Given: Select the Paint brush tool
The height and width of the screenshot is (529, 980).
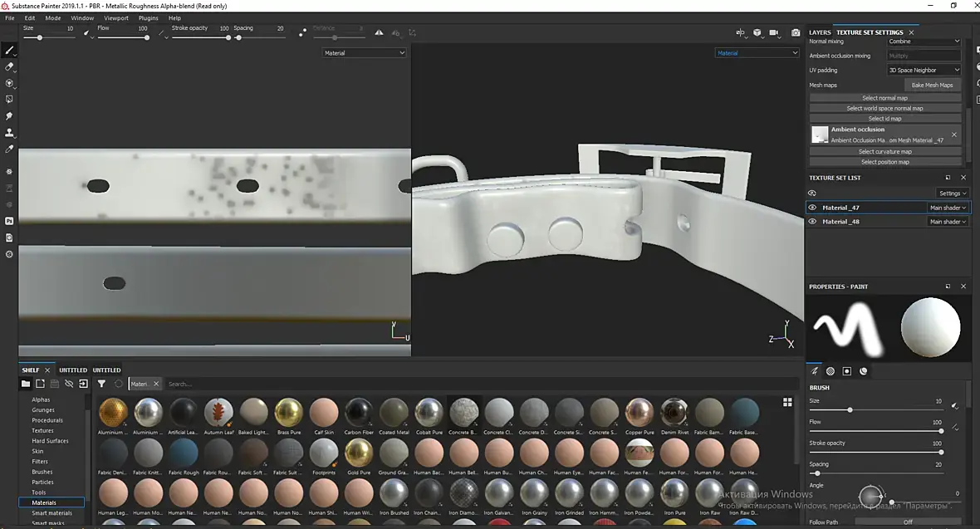Looking at the screenshot, I should click(9, 50).
